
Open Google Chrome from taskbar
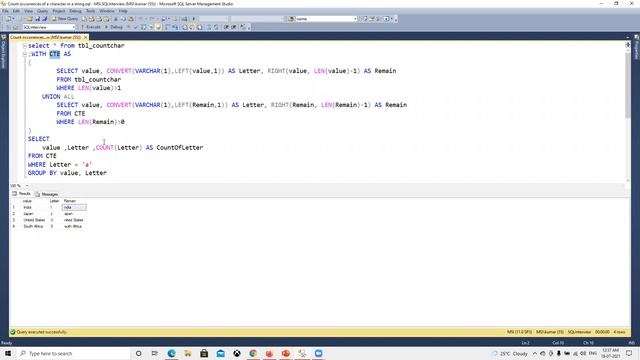click(253, 353)
